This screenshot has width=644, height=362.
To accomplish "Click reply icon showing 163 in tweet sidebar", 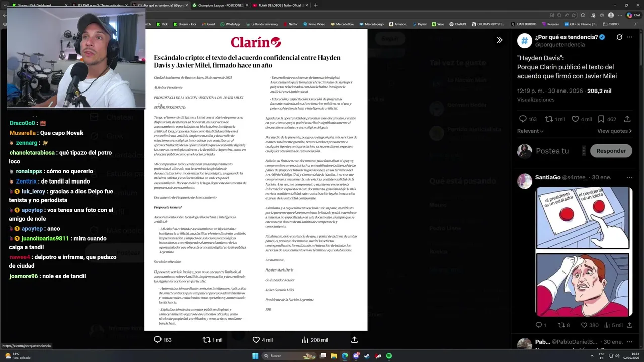I will point(523,119).
